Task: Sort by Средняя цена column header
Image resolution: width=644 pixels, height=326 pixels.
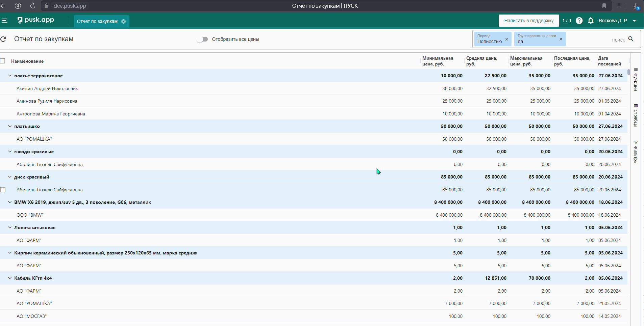Action: (481, 61)
